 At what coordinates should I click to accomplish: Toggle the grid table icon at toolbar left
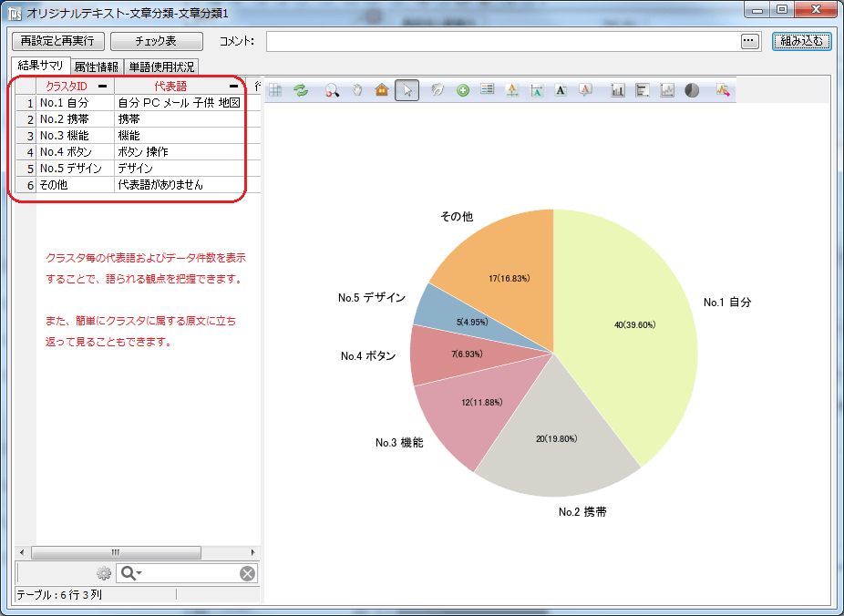(x=273, y=90)
